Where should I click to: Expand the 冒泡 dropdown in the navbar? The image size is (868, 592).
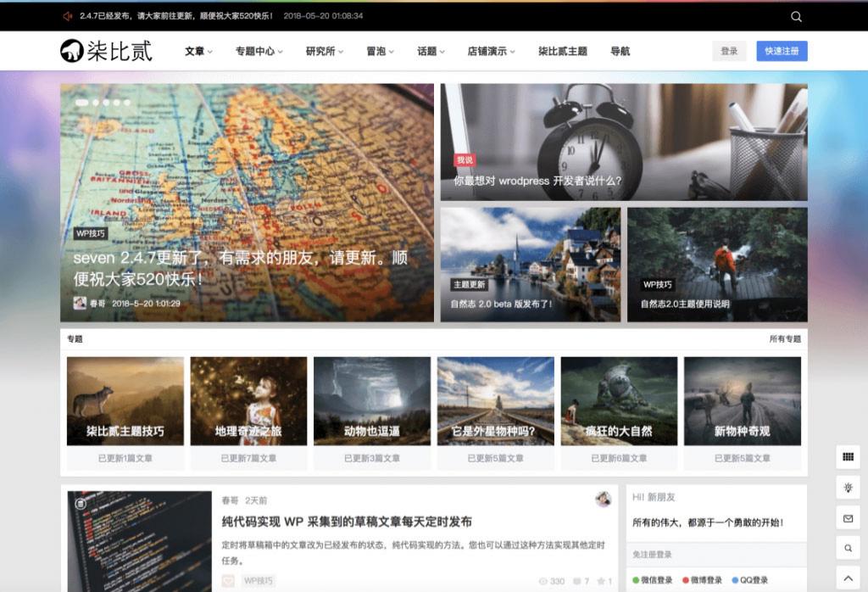(376, 51)
